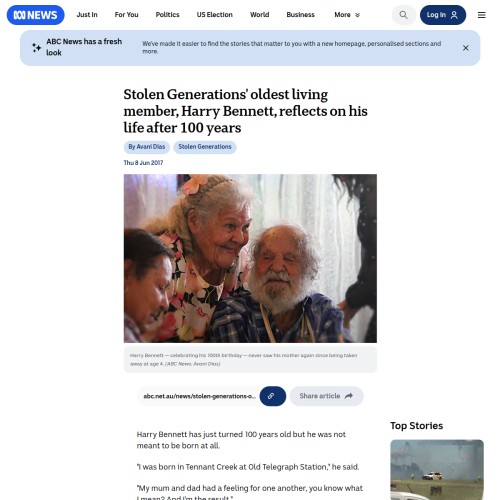Image resolution: width=500 pixels, height=500 pixels.
Task: Open the Politics section
Action: point(167,15)
